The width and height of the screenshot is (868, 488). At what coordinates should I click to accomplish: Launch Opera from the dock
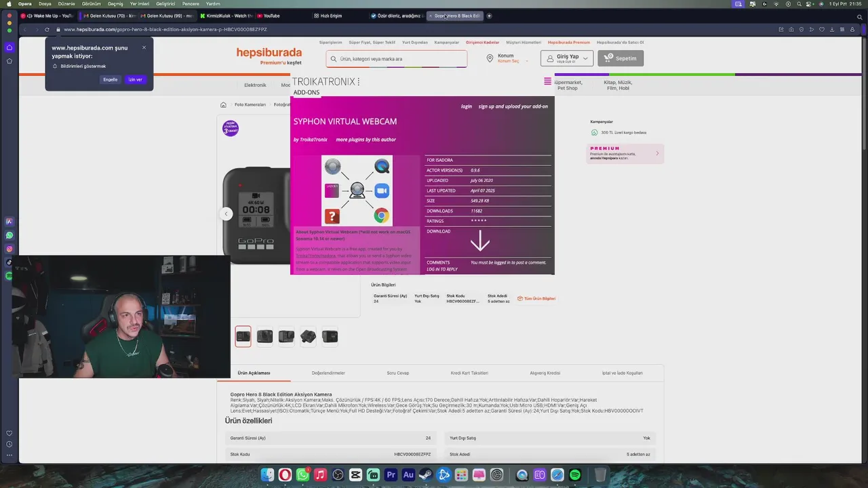pyautogui.click(x=285, y=475)
